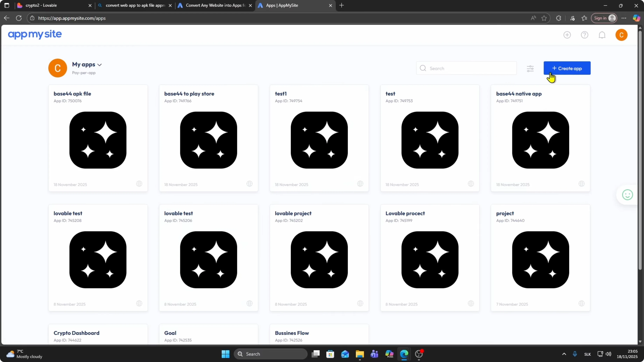Click the Windows taskbar Search box
Viewport: 644px width, 362px height.
tap(271, 354)
